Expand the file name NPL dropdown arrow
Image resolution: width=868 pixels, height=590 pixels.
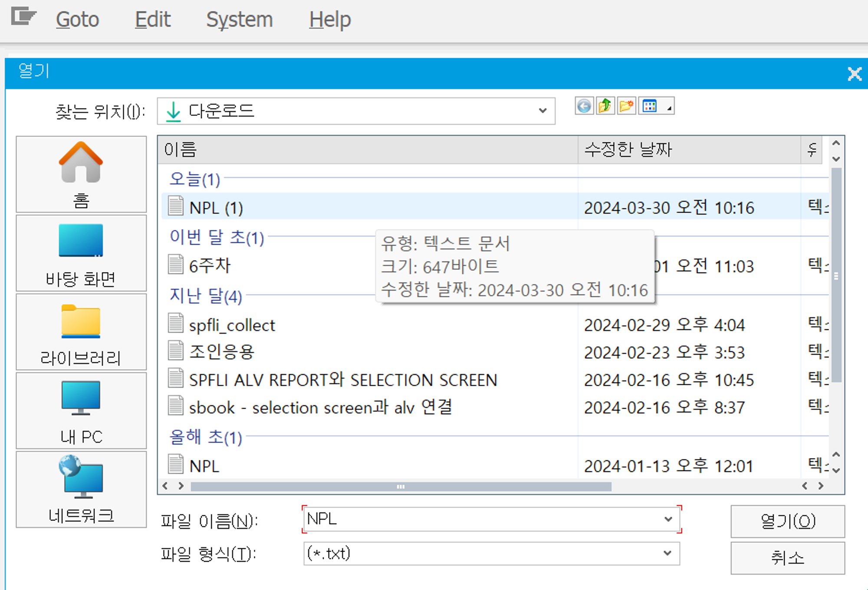pos(668,519)
